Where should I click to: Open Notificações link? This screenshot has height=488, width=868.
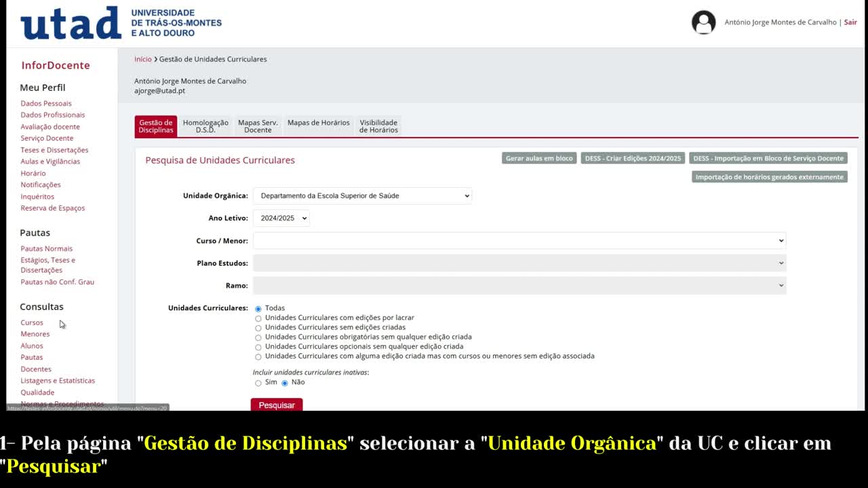pyautogui.click(x=41, y=185)
